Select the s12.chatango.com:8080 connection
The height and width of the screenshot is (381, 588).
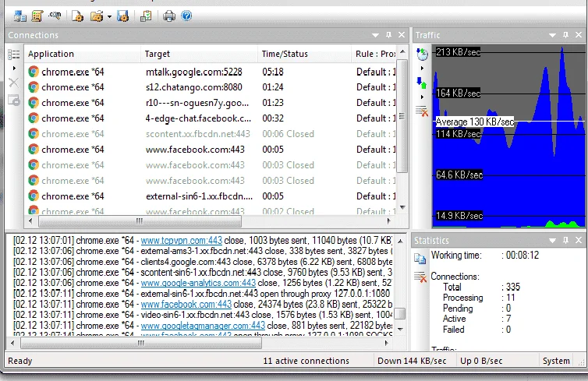pyautogui.click(x=211, y=87)
